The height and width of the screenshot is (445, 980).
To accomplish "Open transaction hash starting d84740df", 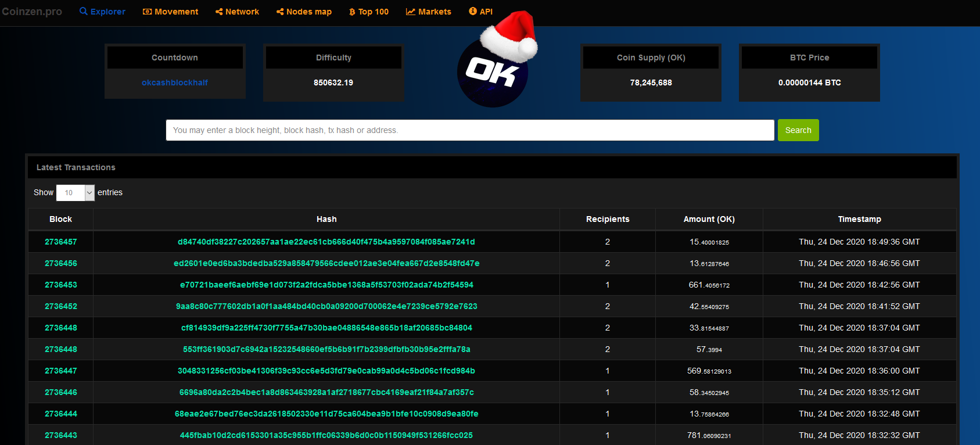I will click(326, 242).
